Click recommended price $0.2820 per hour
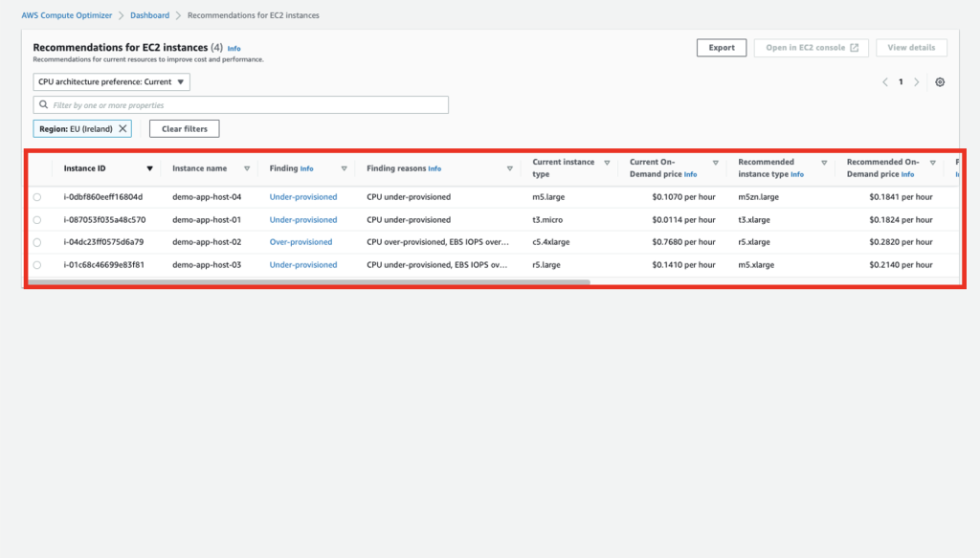This screenshot has height=558, width=980. 901,242
